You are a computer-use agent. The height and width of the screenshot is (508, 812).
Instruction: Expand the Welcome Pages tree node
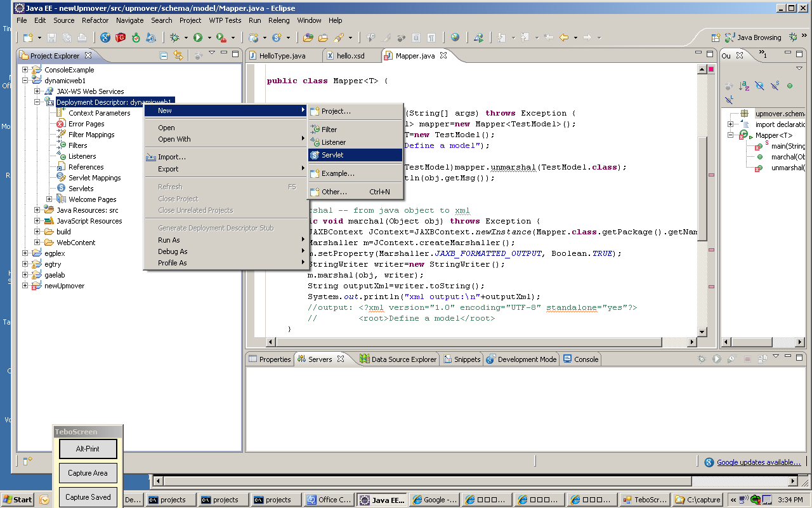(49, 199)
